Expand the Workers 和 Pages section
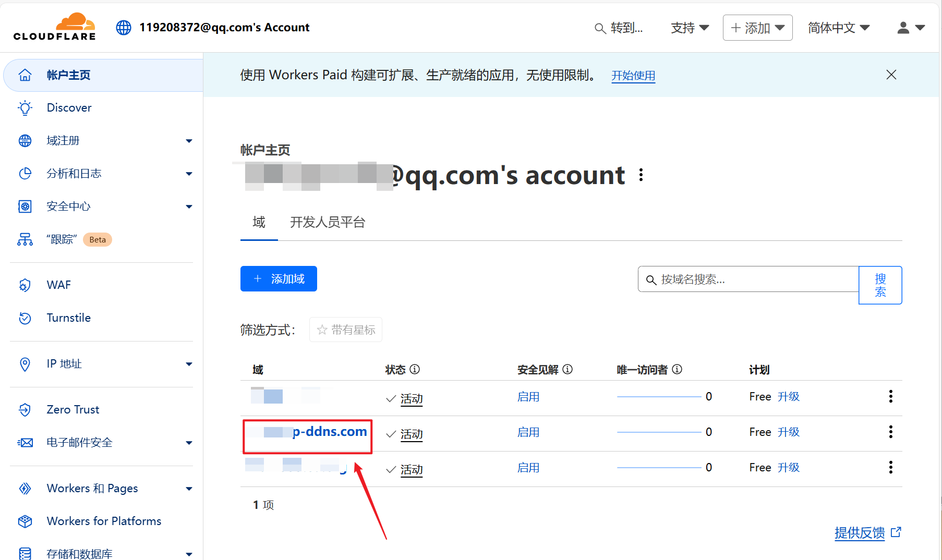 point(189,489)
